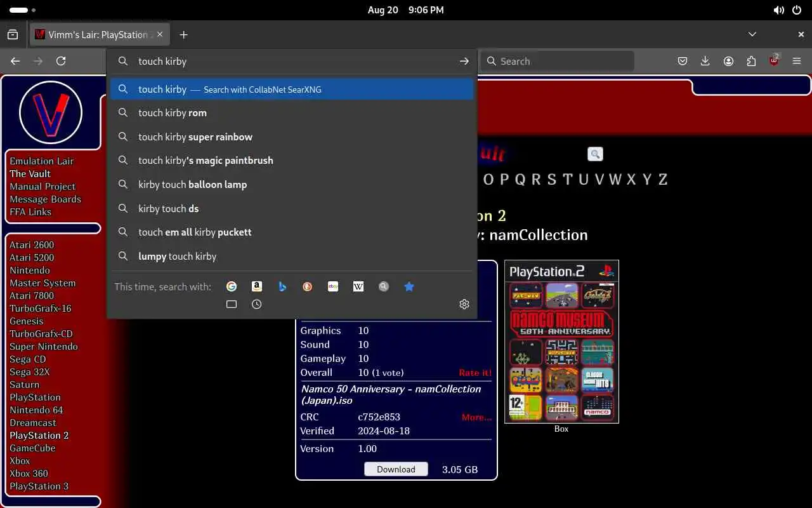The height and width of the screenshot is (508, 812).
Task: Select the Vimm's Lair: PlayStation tab
Action: click(x=100, y=34)
